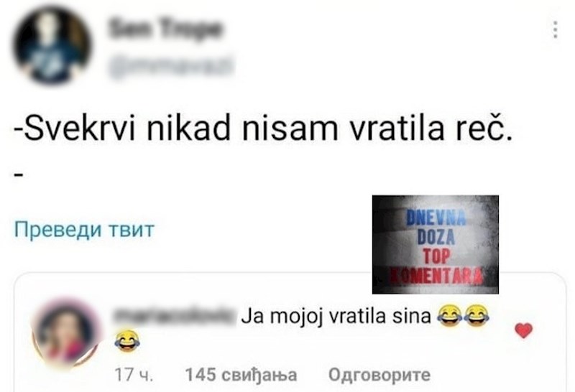Open the blurred commenter username
The image size is (575, 392).
(175, 316)
